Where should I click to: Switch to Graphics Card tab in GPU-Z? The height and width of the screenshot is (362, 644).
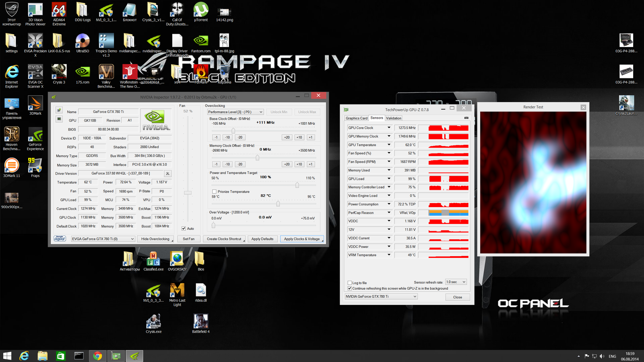[357, 118]
